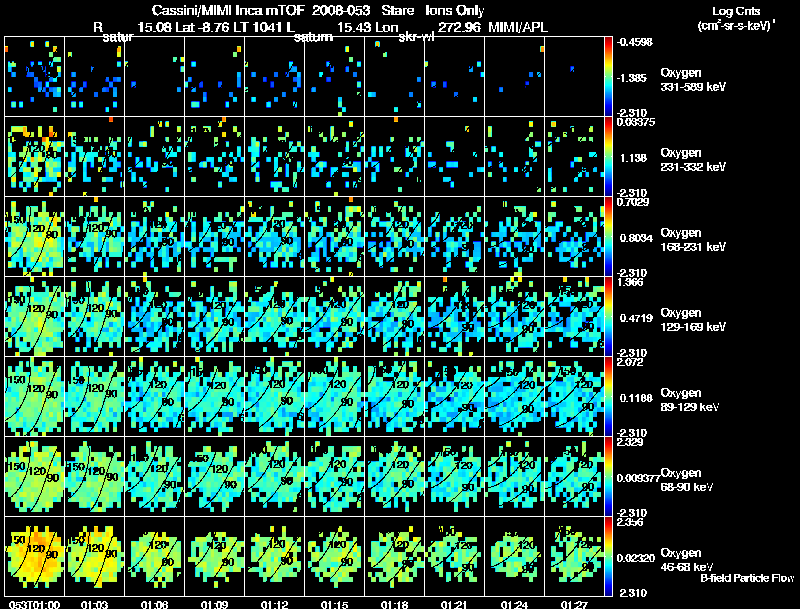This screenshot has height=609, width=800.
Task: Open the 168-231 keV image at 01:18
Action: click(x=394, y=237)
